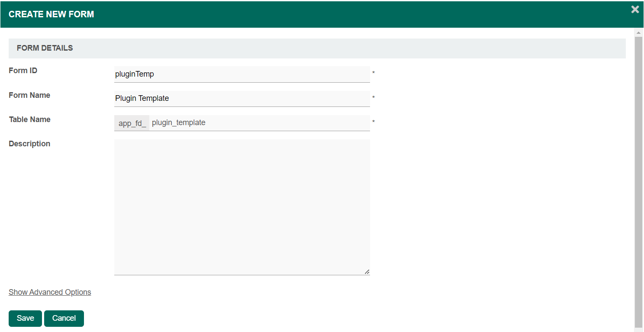
Task: Click the vertical scrollbar thumb
Action: (x=638, y=182)
